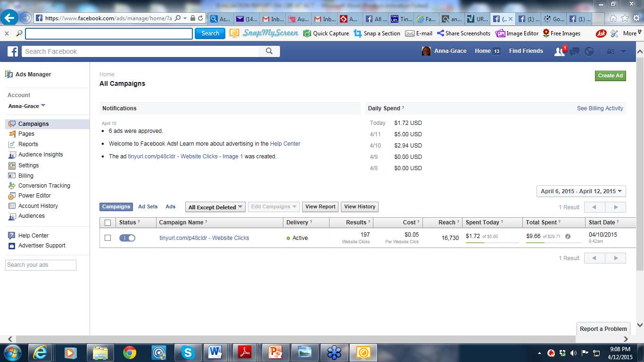Click the green Create Ad button

point(610,75)
